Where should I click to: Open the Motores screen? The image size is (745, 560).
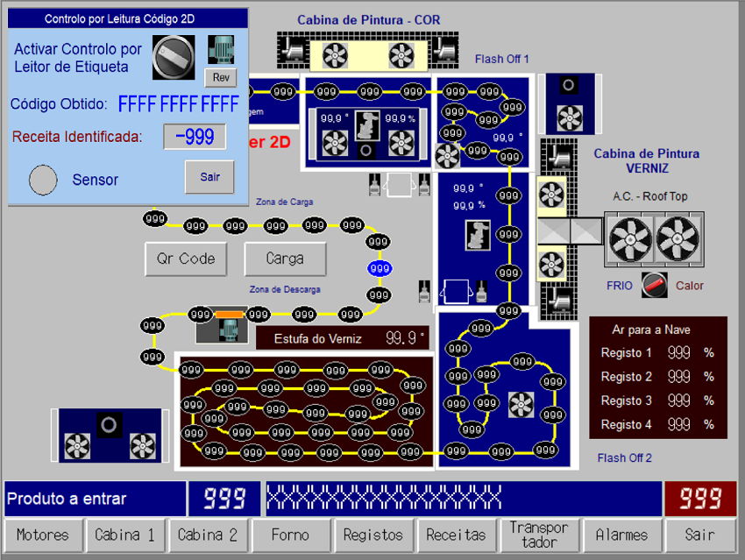pos(43,535)
